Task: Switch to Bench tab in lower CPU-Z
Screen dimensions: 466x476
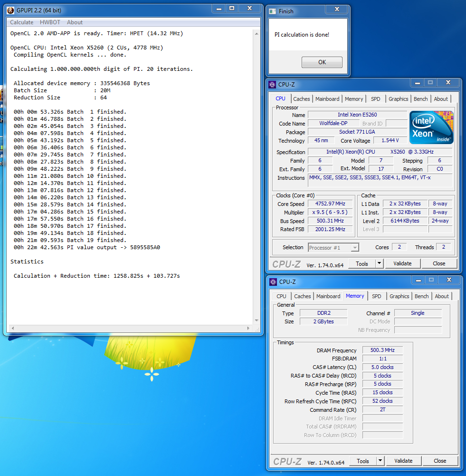Action: (421, 296)
